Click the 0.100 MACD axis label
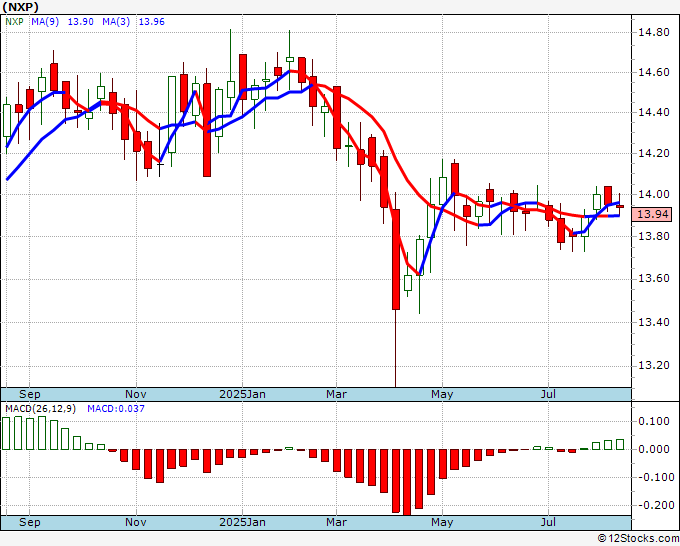680x546 pixels. (654, 421)
